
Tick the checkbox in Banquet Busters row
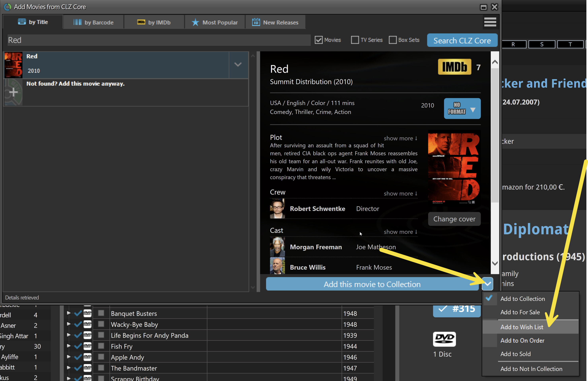101,313
